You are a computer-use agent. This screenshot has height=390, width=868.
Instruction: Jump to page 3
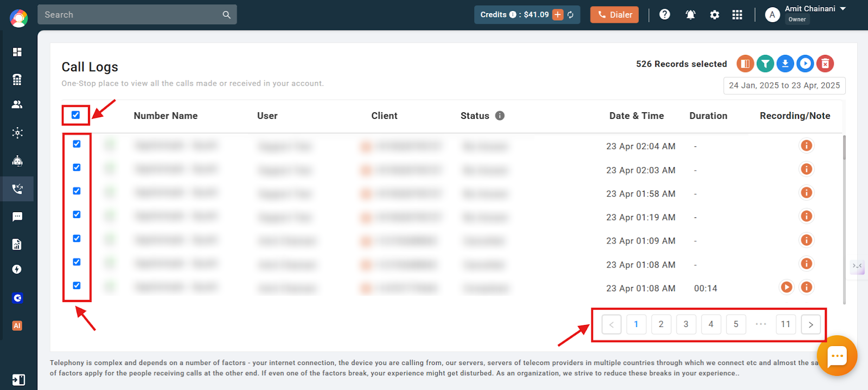click(x=686, y=324)
